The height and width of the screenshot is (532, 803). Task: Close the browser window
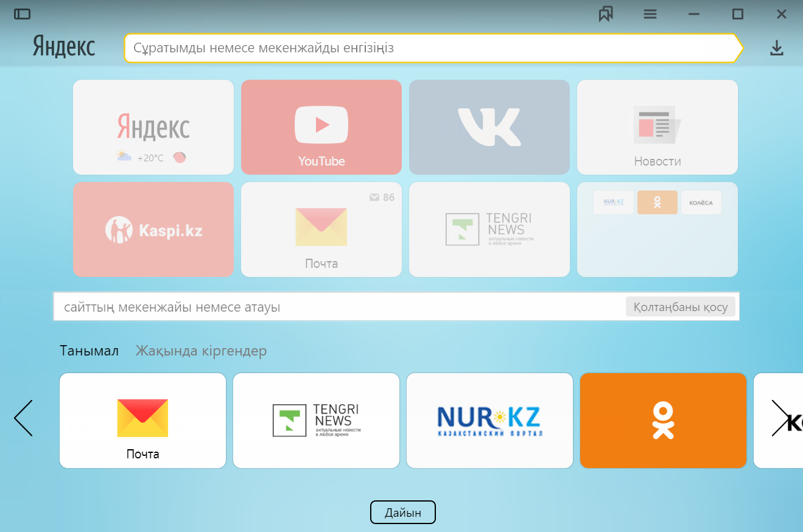(x=782, y=13)
